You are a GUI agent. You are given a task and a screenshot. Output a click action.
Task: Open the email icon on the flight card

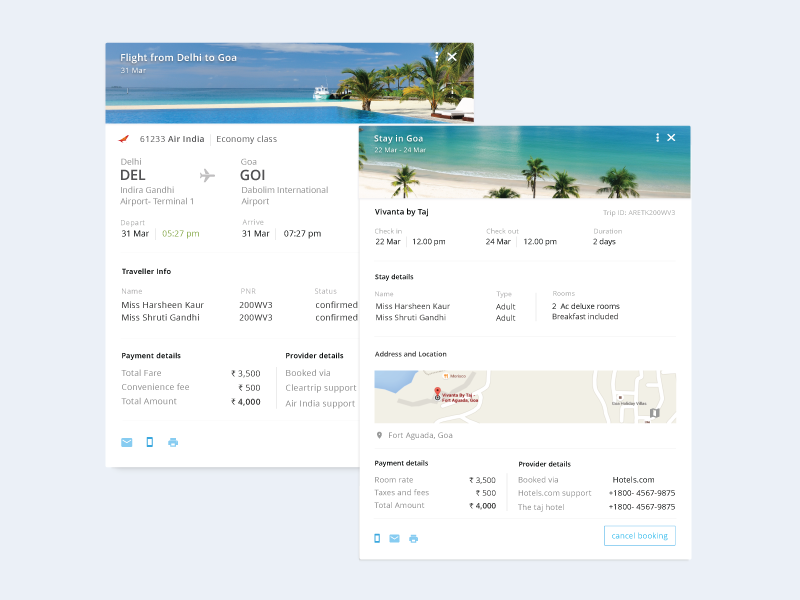click(x=126, y=441)
